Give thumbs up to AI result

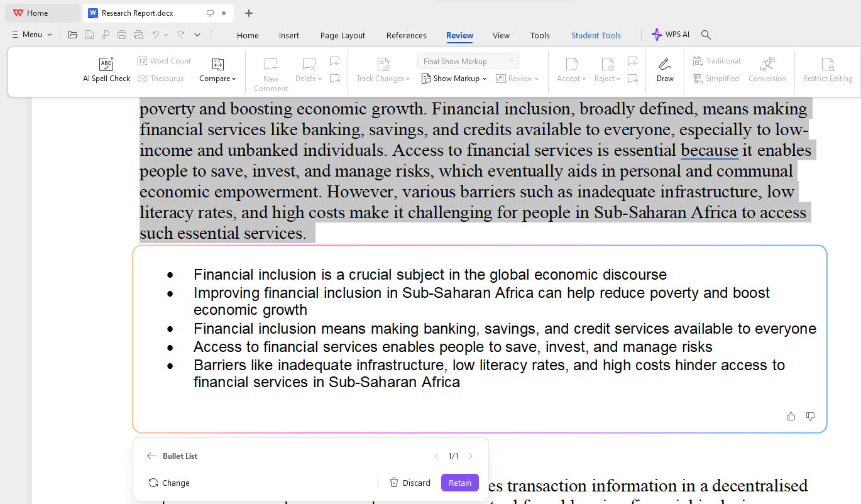(x=791, y=416)
